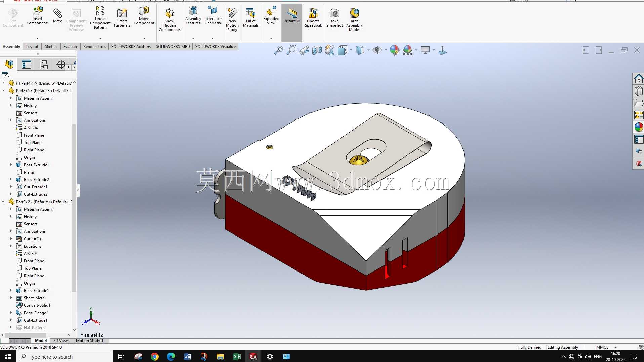Switch to Render Tools tab
The height and width of the screenshot is (362, 644).
[x=94, y=47]
